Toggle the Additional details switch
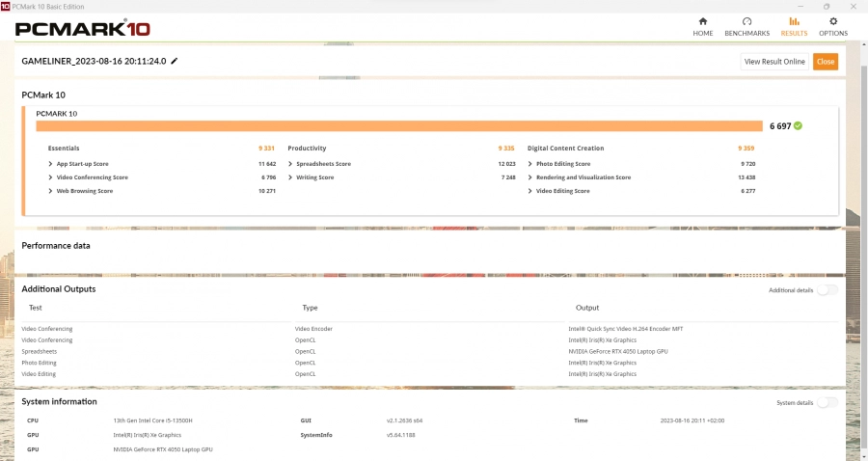The height and width of the screenshot is (461, 868). (x=827, y=290)
